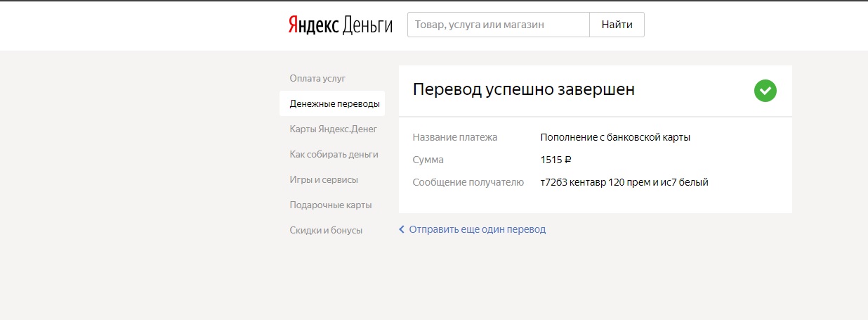Screen dimensions: 868x320
Task: Focus the "Товар, услуга или магазин" search field
Action: (498, 25)
